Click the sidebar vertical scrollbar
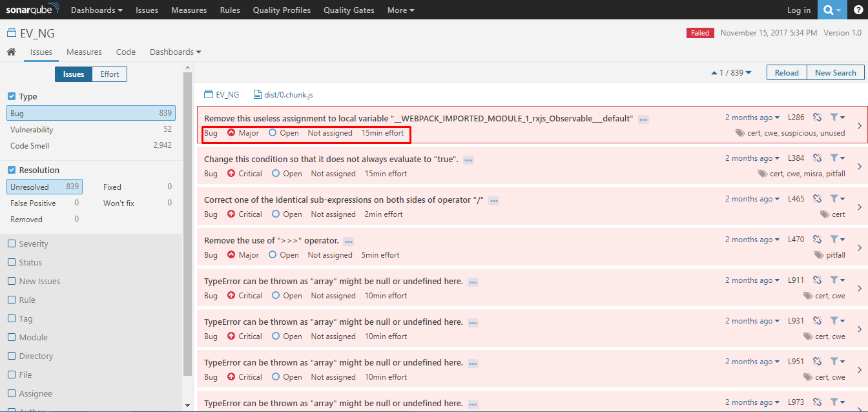This screenshot has height=412, width=868. point(188,226)
